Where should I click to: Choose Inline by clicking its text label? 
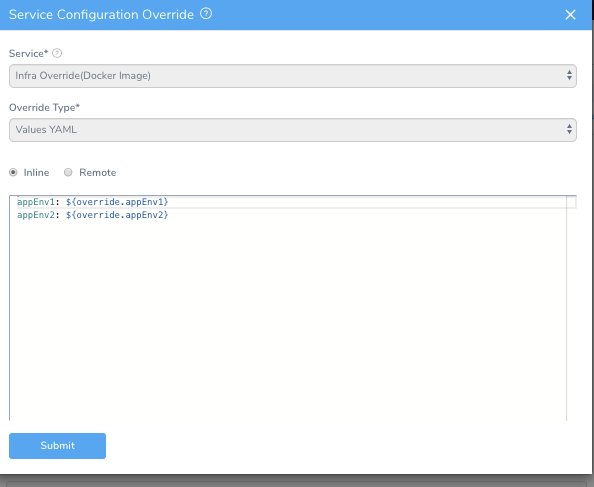coord(36,173)
